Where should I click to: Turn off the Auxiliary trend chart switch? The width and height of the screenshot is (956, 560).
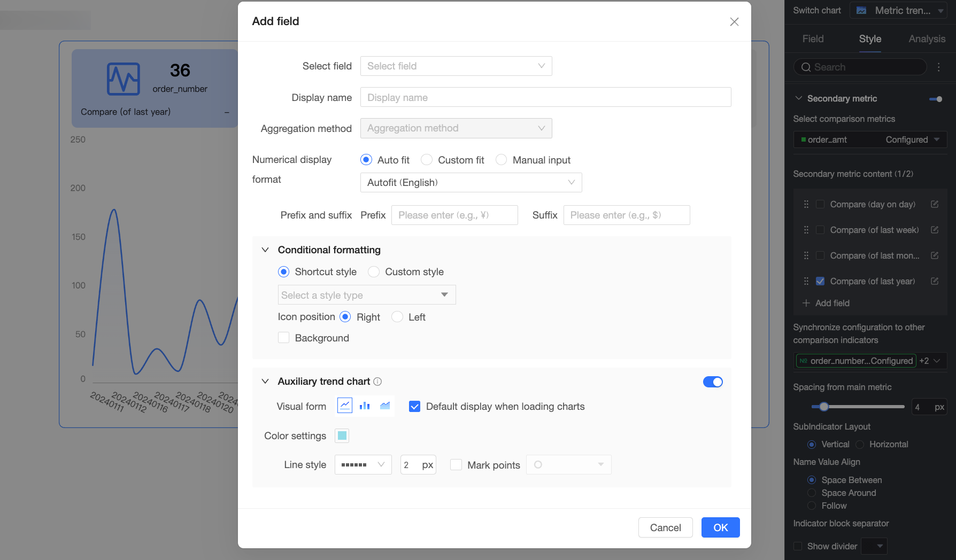coord(713,382)
